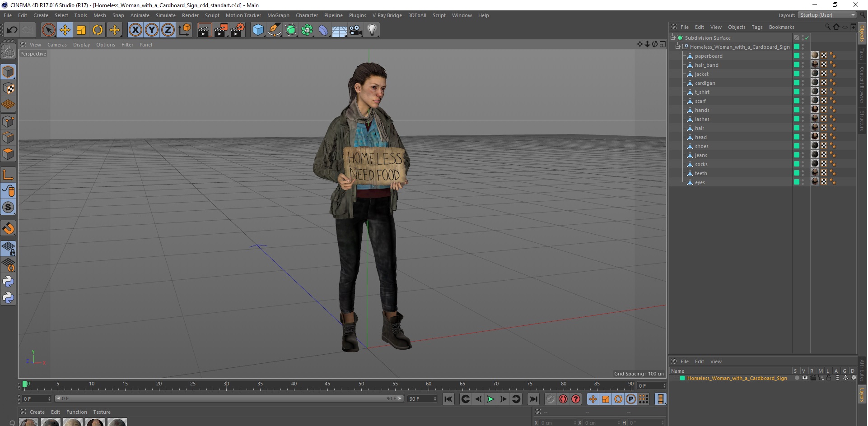Viewport: 868px width, 426px height.
Task: Activate the Rotate tool
Action: pos(98,30)
